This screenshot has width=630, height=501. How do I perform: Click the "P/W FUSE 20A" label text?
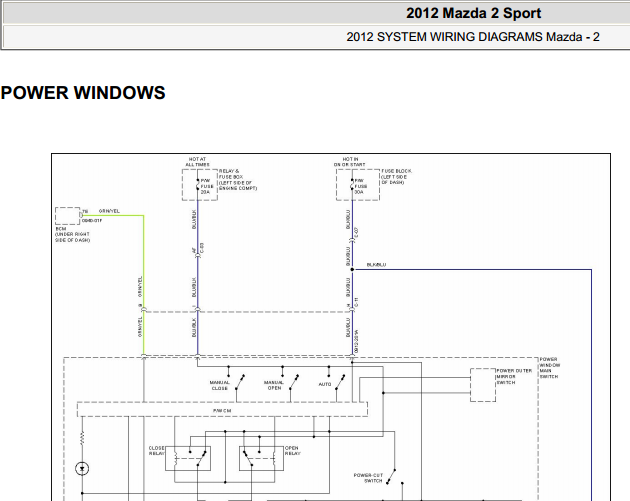(207, 186)
